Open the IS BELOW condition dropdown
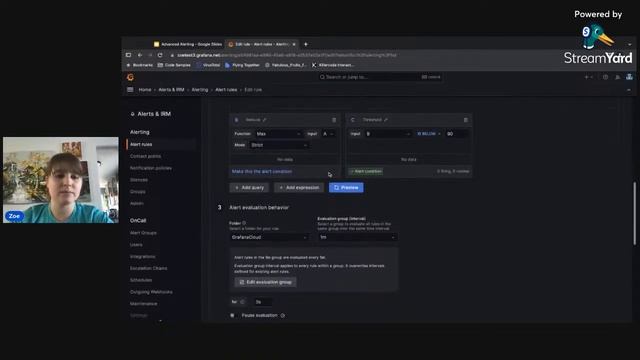 coord(429,133)
